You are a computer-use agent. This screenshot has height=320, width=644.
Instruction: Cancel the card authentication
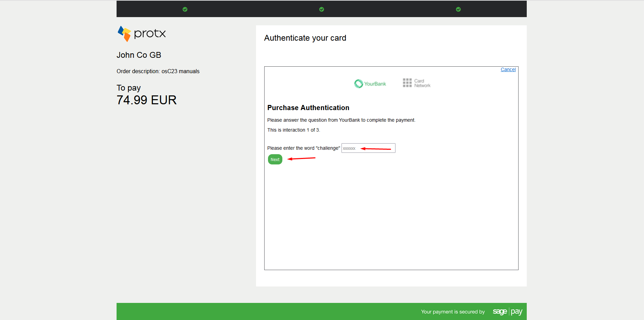tap(508, 69)
